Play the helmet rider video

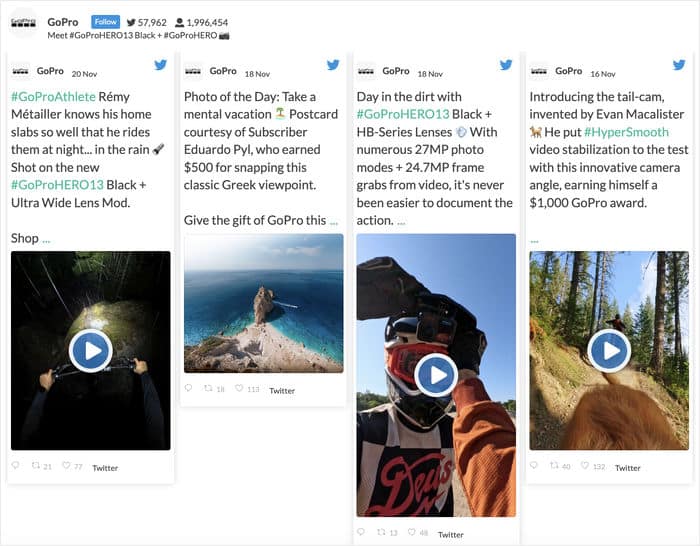point(436,375)
